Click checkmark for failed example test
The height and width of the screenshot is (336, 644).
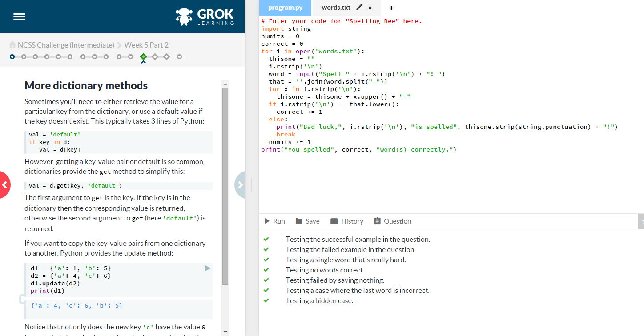click(266, 249)
